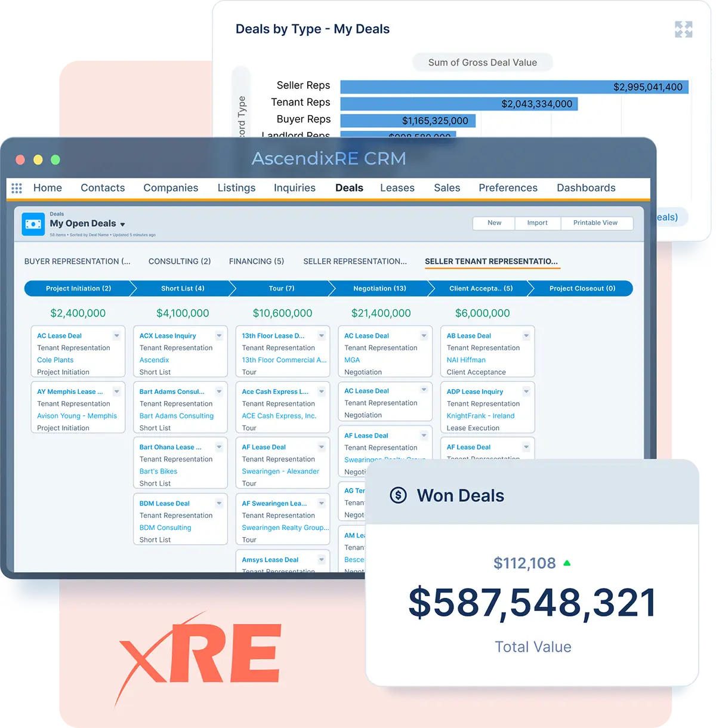Click the Buyer Reps bar in chart
The width and height of the screenshot is (716, 728).
[408, 121]
